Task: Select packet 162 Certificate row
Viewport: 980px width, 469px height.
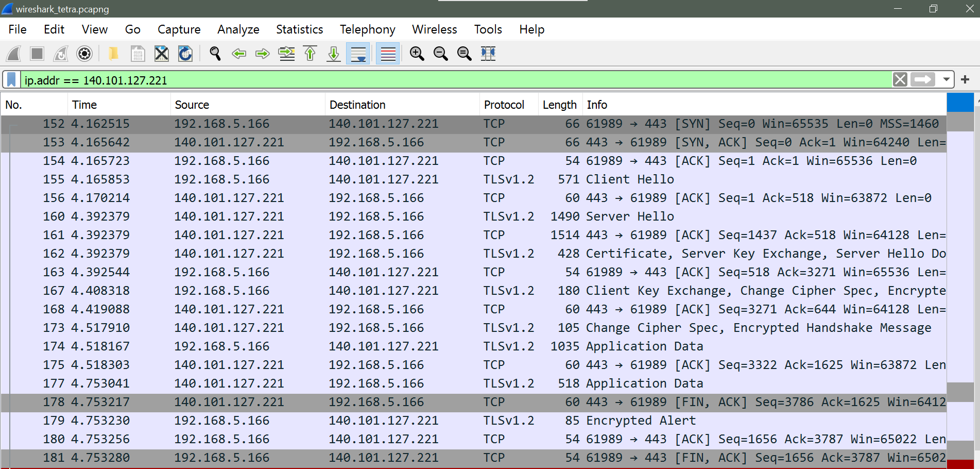Action: click(474, 254)
